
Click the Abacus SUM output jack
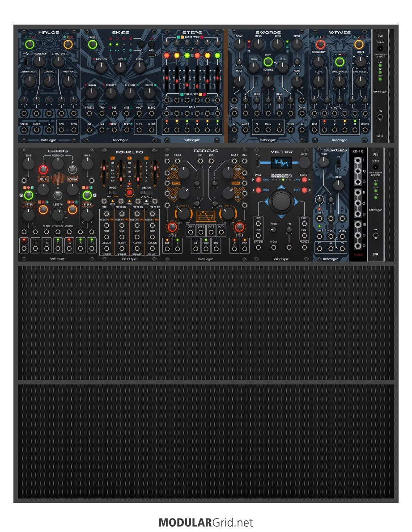(x=206, y=249)
